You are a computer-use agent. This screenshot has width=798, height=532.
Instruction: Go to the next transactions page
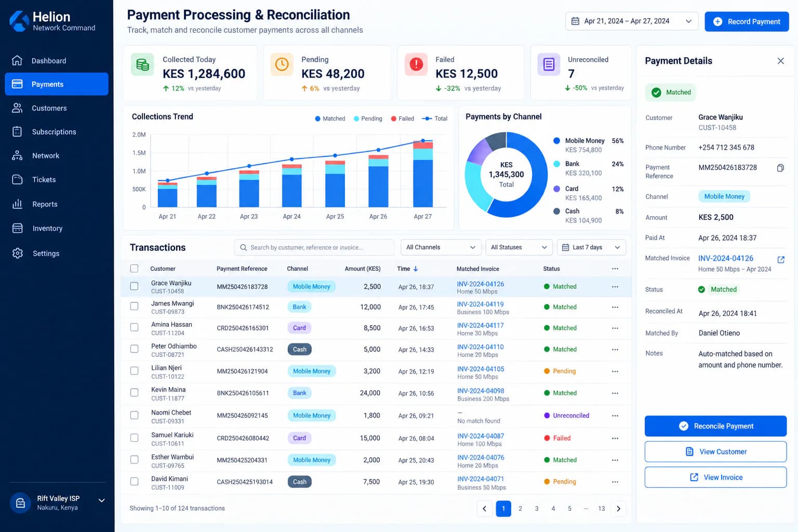[618, 509]
